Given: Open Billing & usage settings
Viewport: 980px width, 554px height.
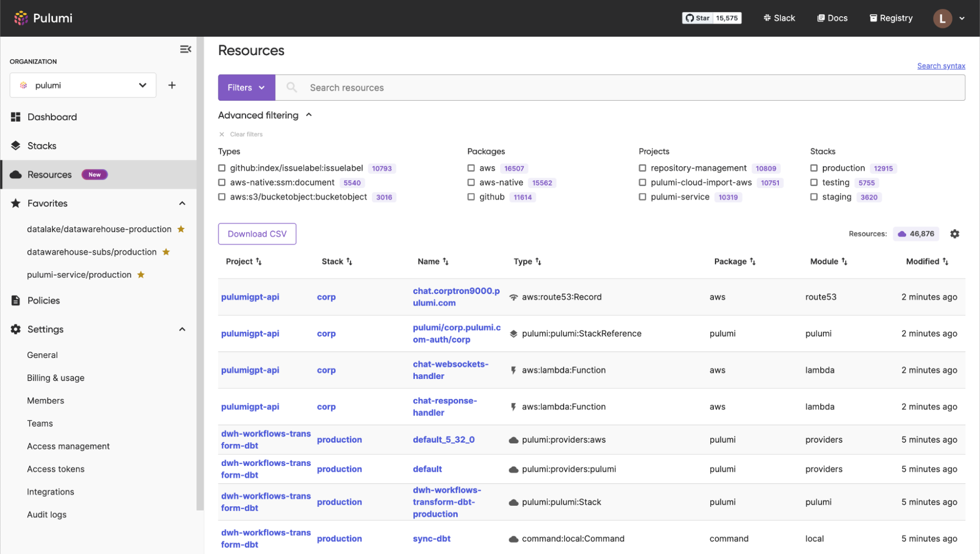Looking at the screenshot, I should 56,378.
